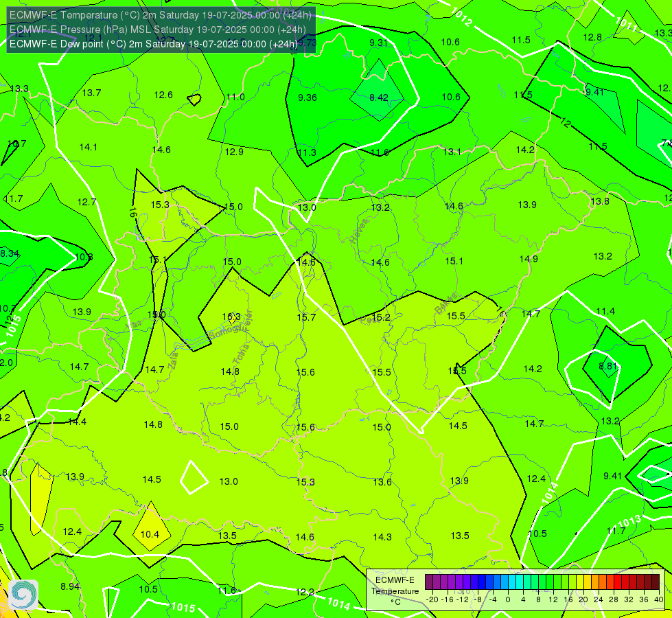672x618 pixels.
Task: Click the 12.8 temperature value
Action: pos(592,37)
